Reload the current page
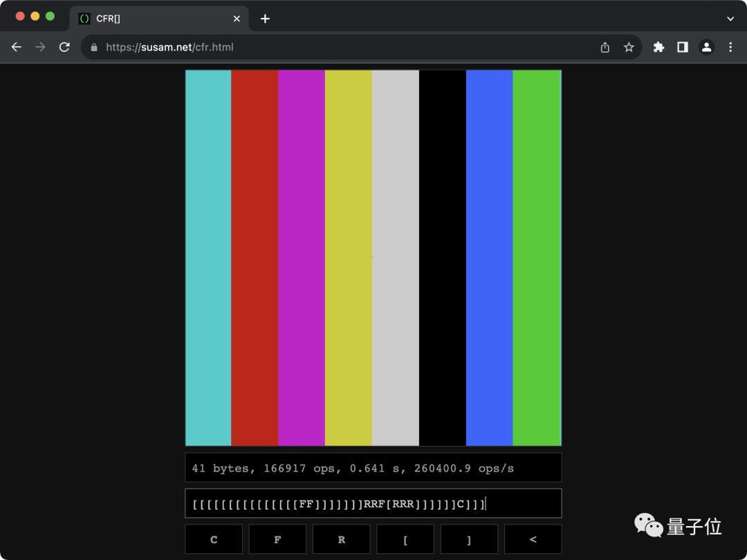747x560 pixels. tap(64, 47)
